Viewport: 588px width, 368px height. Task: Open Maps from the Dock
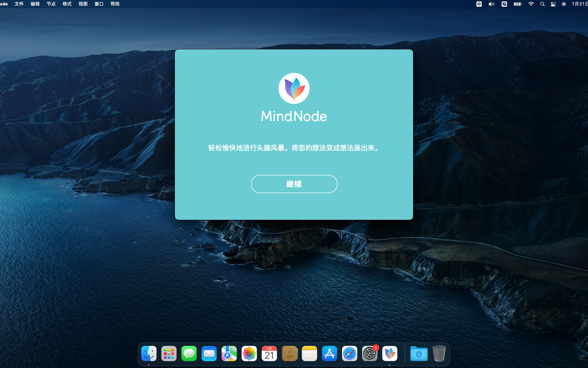coord(229,354)
